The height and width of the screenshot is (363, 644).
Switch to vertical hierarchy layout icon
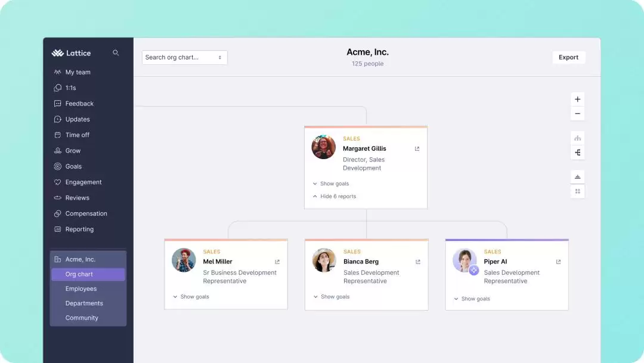(577, 138)
